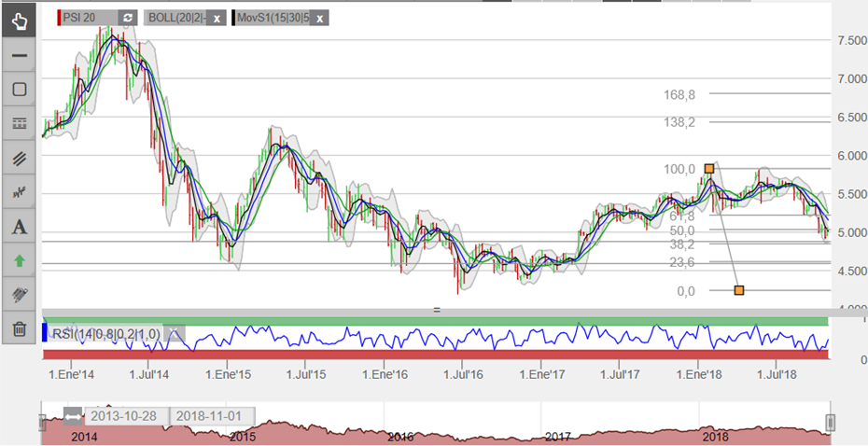
Task: Open RSI(14|0,8|0,2|1,0) indicator settings label
Action: pyautogui.click(x=106, y=334)
